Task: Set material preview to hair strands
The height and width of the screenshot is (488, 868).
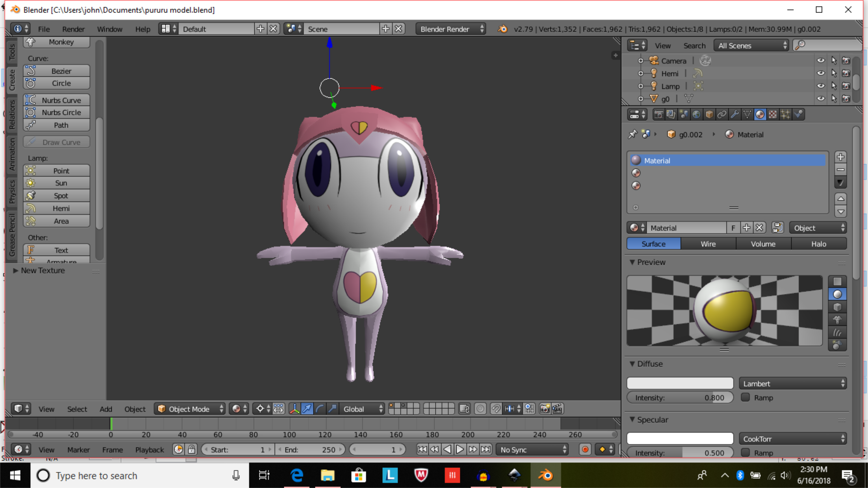Action: (x=837, y=332)
